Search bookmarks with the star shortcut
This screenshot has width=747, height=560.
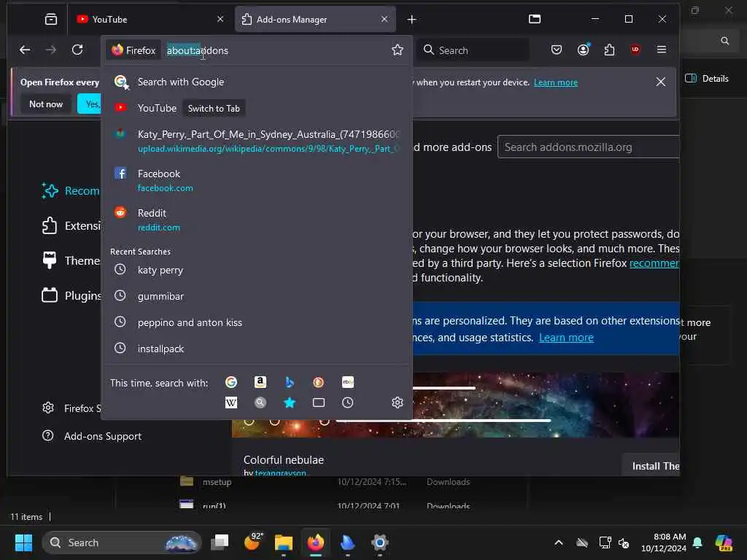pyautogui.click(x=289, y=402)
